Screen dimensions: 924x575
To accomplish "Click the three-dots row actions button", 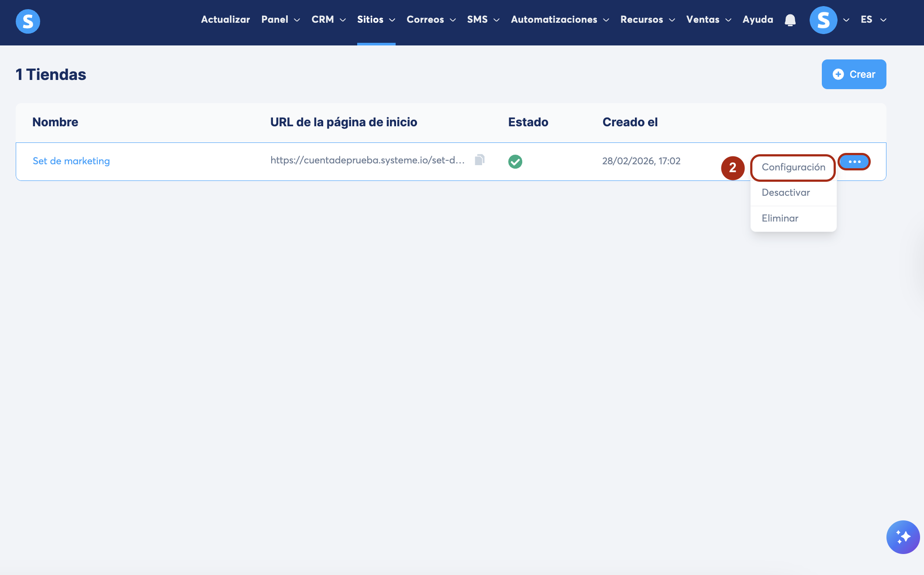I will coord(854,162).
